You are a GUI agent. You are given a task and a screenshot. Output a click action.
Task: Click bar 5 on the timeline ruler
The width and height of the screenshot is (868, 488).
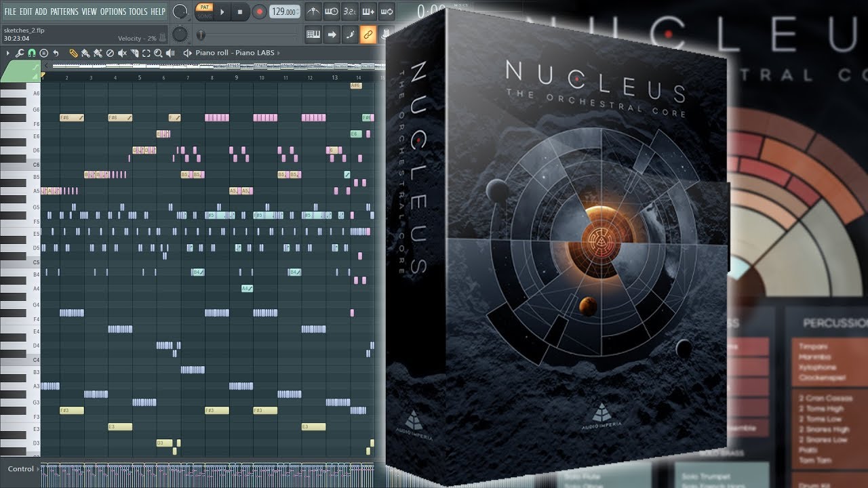click(140, 78)
